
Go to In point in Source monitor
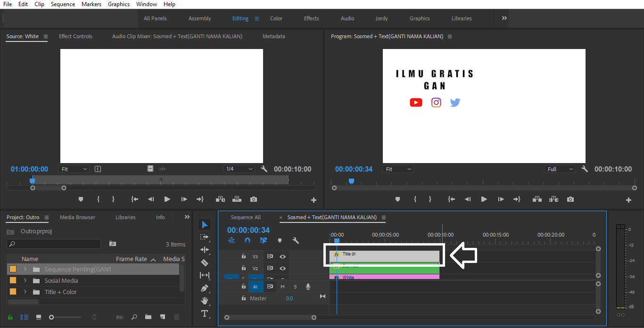135,199
